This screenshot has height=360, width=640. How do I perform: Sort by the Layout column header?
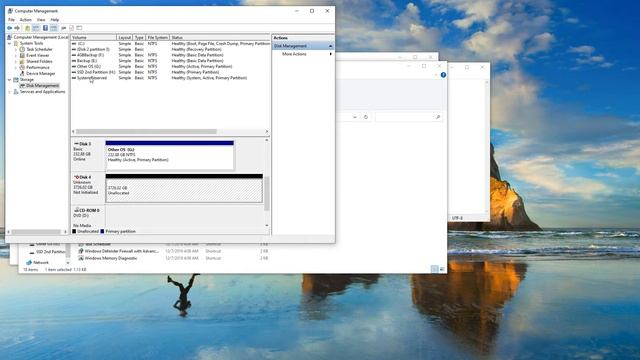[125, 37]
